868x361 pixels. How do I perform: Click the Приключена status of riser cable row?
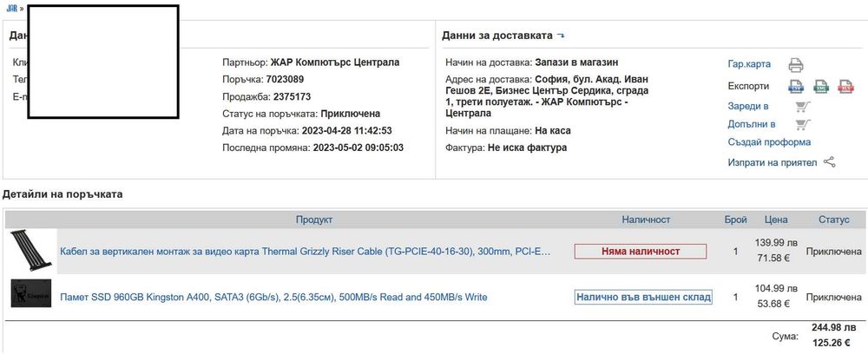(x=833, y=252)
